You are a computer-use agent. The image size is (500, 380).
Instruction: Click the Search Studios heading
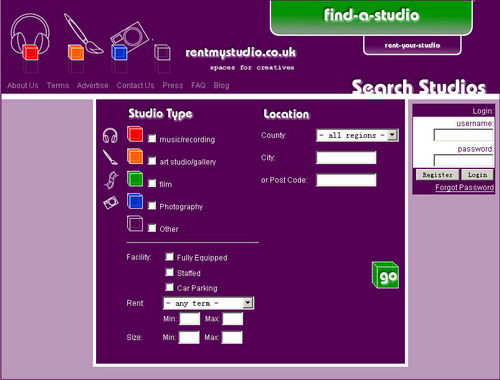click(419, 87)
